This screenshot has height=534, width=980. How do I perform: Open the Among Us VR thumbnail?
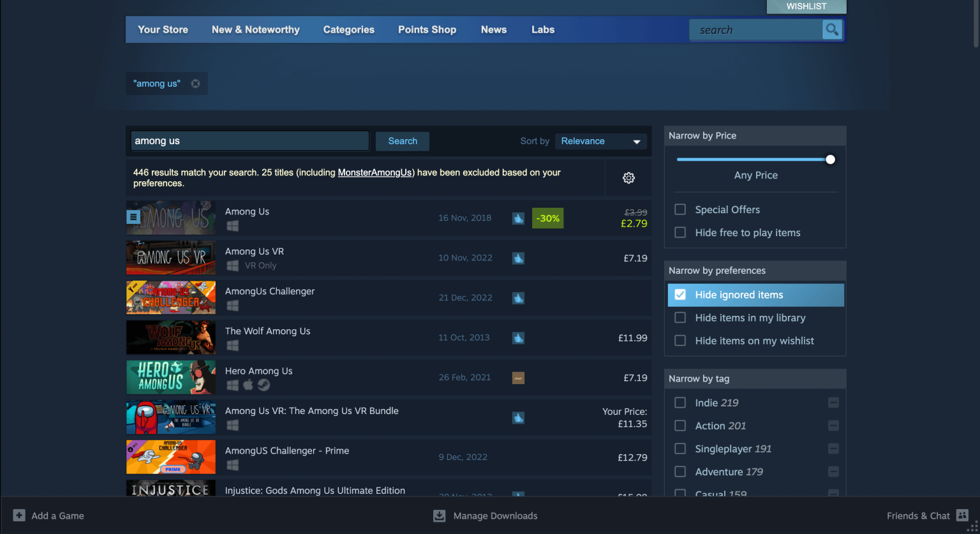171,258
